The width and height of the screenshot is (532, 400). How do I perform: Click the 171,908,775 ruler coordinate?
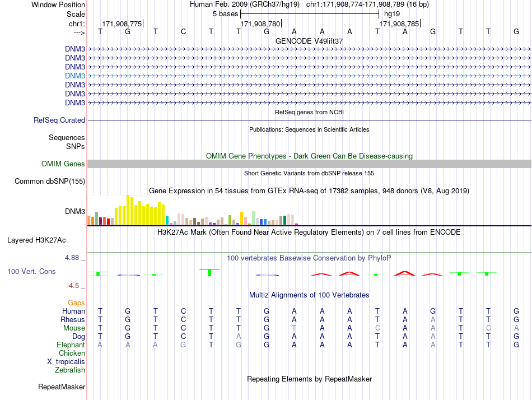122,24
